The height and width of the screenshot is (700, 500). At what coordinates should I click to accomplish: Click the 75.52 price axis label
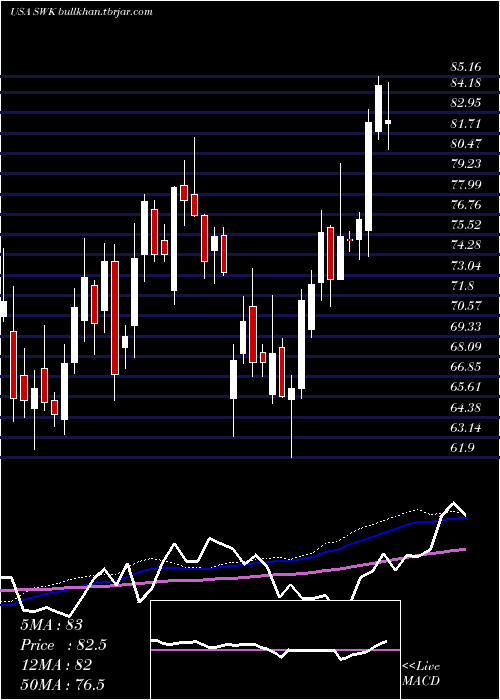coord(466,225)
